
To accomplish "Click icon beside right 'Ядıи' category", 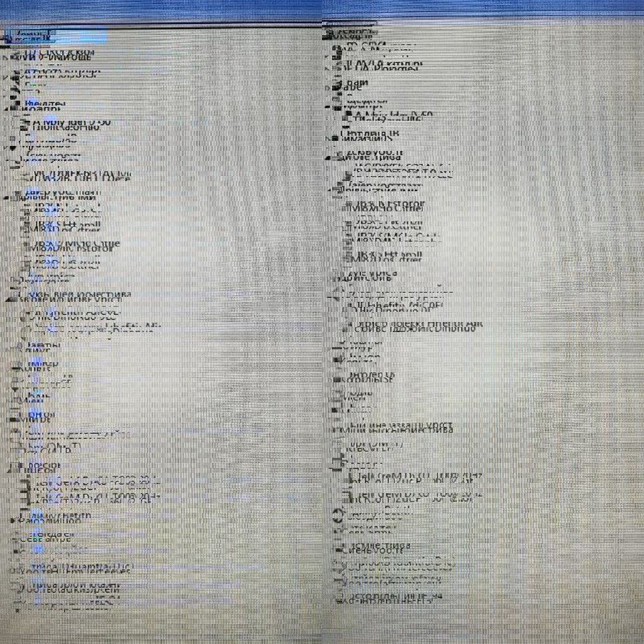I will point(338,83).
